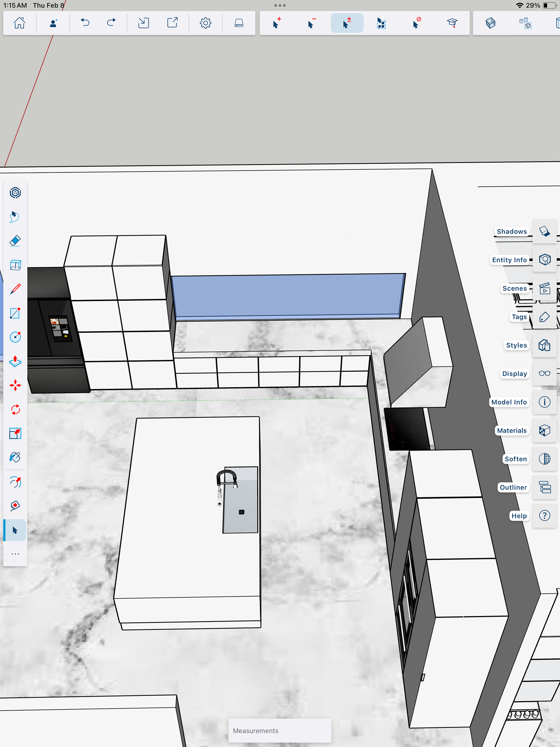Viewport: 560px width, 747px height.
Task: Select the Paint Bucket tool
Action: 15,457
